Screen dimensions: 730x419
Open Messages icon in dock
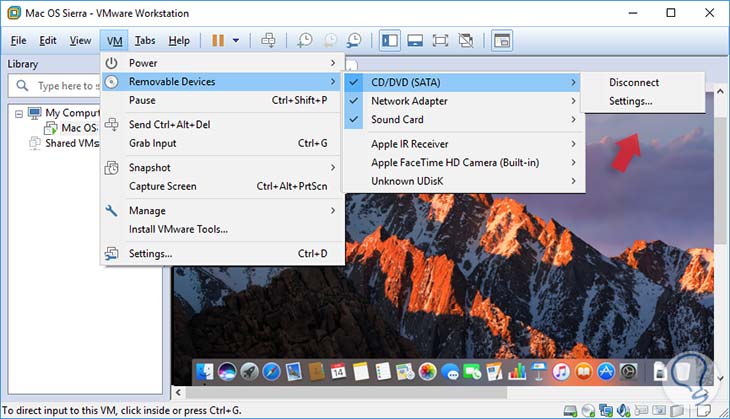tap(450, 372)
